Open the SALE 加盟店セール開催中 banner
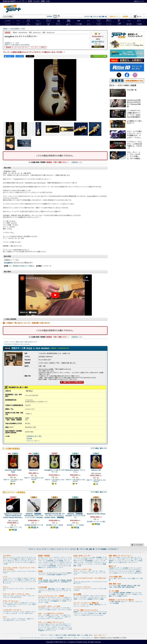Viewport: 147px width, 644px height. click(x=127, y=60)
